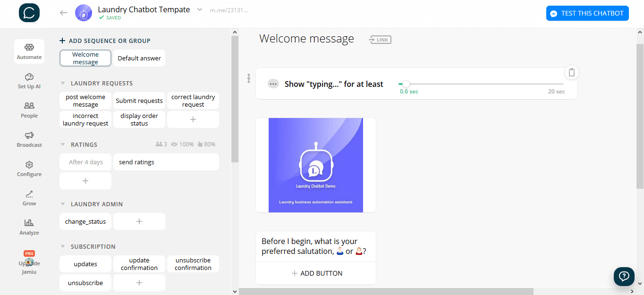Open the post welcome message block
This screenshot has height=295, width=644.
click(x=85, y=101)
